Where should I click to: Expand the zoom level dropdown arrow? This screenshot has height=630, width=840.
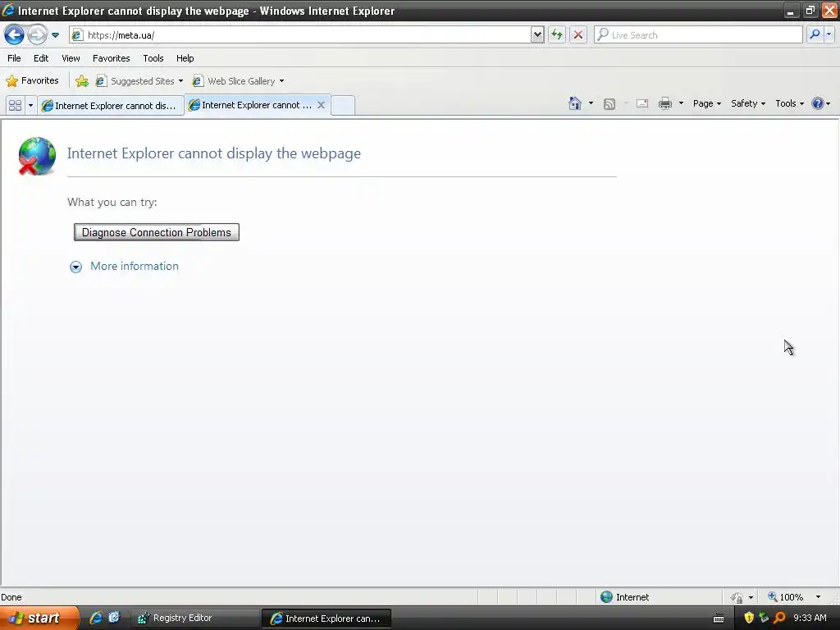point(818,597)
